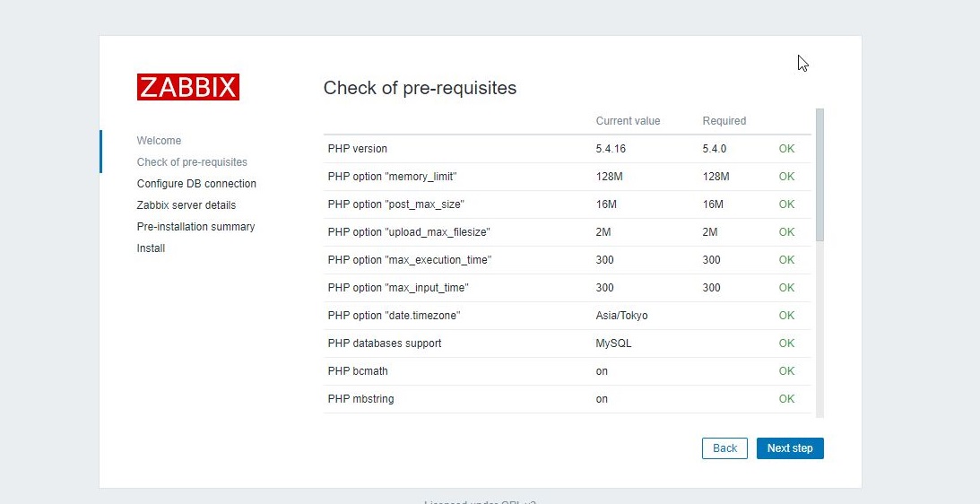Click the PHP option "post_max_size" row
The height and width of the screenshot is (504, 980).
567,204
